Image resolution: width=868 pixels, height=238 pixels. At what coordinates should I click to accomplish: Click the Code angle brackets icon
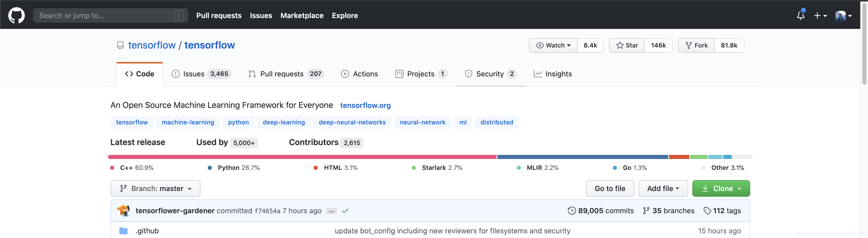point(129,74)
